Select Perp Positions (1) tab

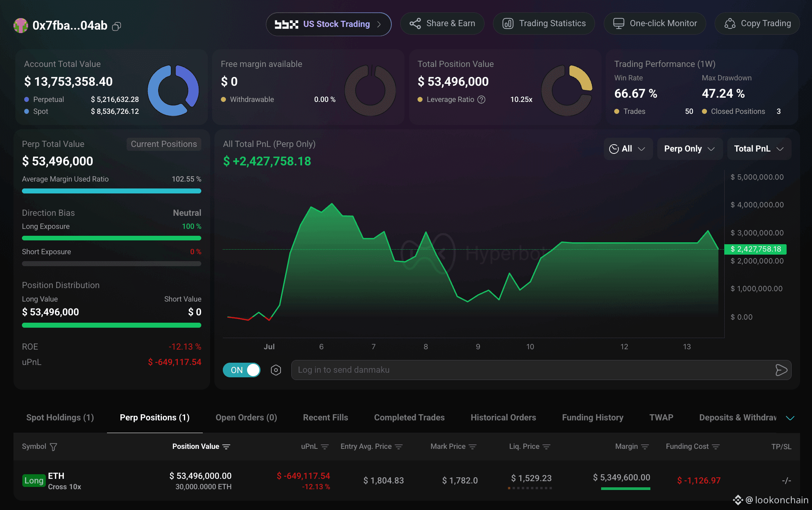[155, 418]
